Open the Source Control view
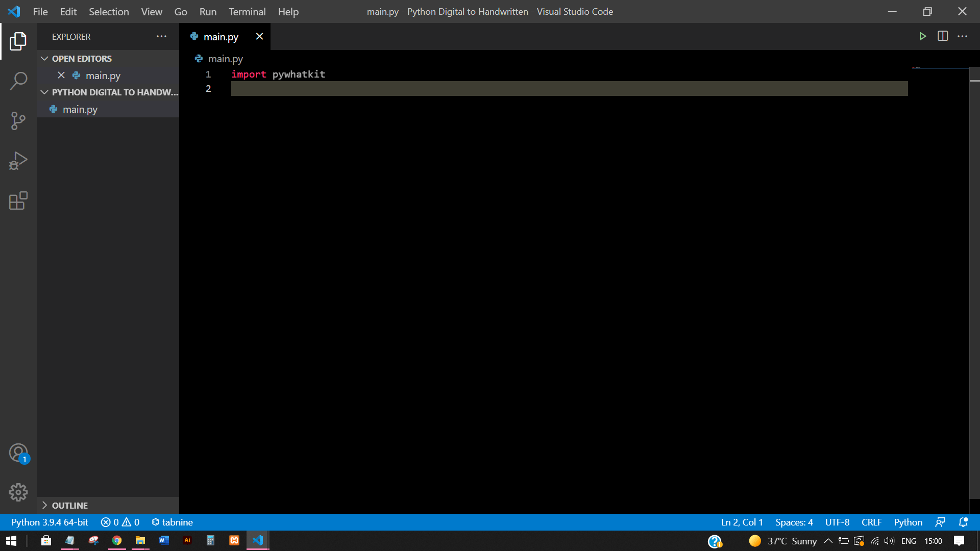Image resolution: width=980 pixels, height=551 pixels. tap(18, 121)
